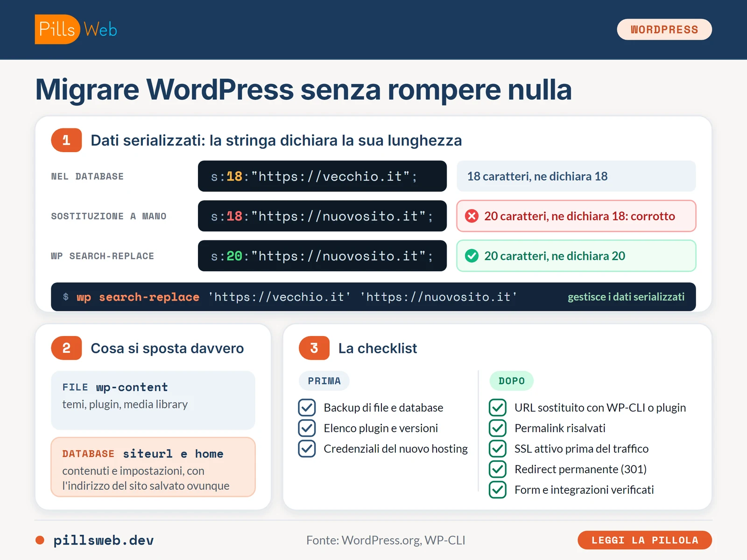This screenshot has height=560, width=747.
Task: Click the 'Fonte: WordPress.org, WP-CLI' text
Action: (386, 540)
